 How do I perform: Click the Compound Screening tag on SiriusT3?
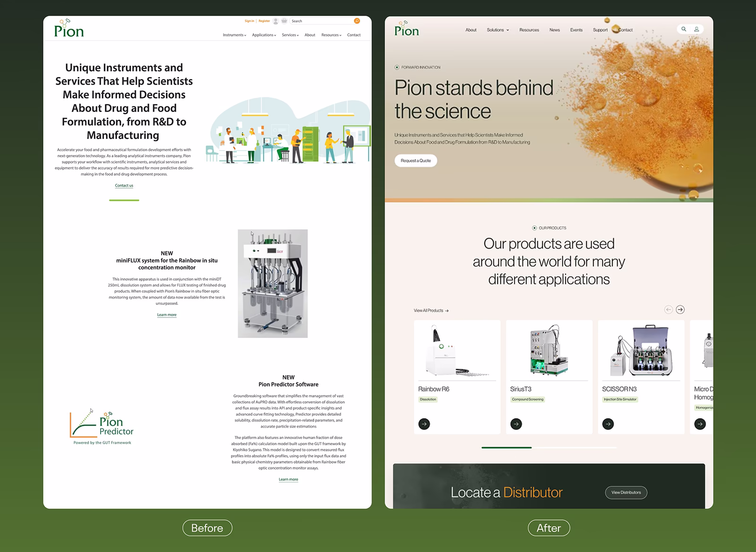pos(528,399)
